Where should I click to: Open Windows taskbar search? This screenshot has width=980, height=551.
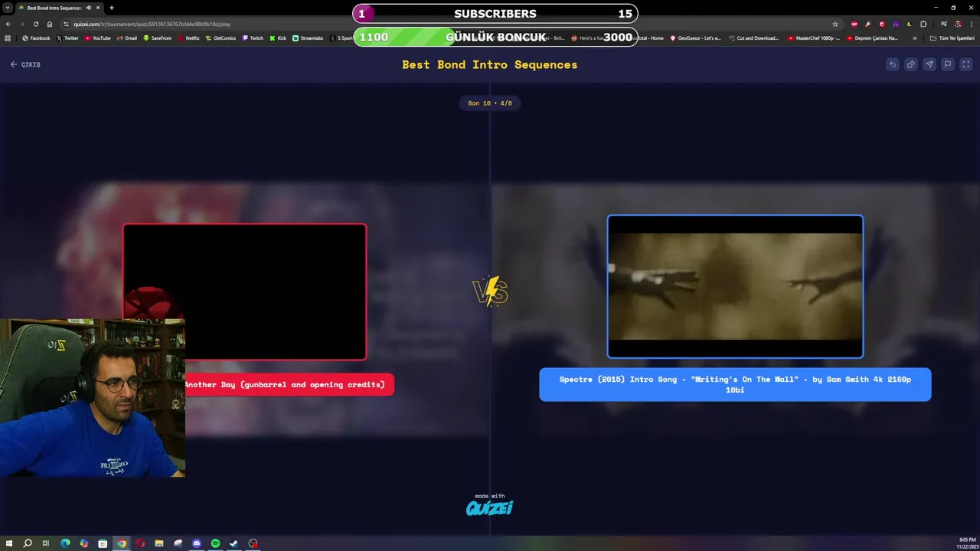[28, 543]
